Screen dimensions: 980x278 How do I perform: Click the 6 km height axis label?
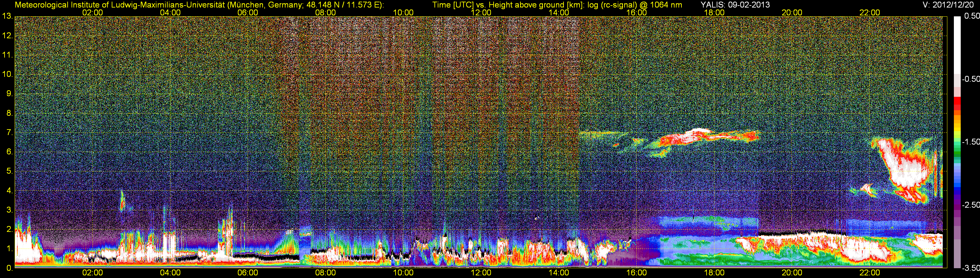9,151
